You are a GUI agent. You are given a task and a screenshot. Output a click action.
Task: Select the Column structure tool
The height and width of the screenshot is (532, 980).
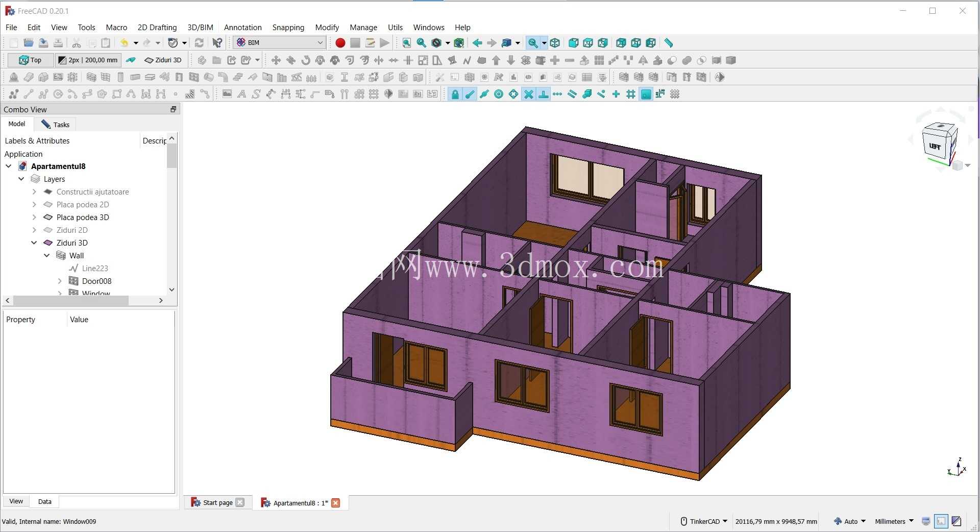point(120,77)
